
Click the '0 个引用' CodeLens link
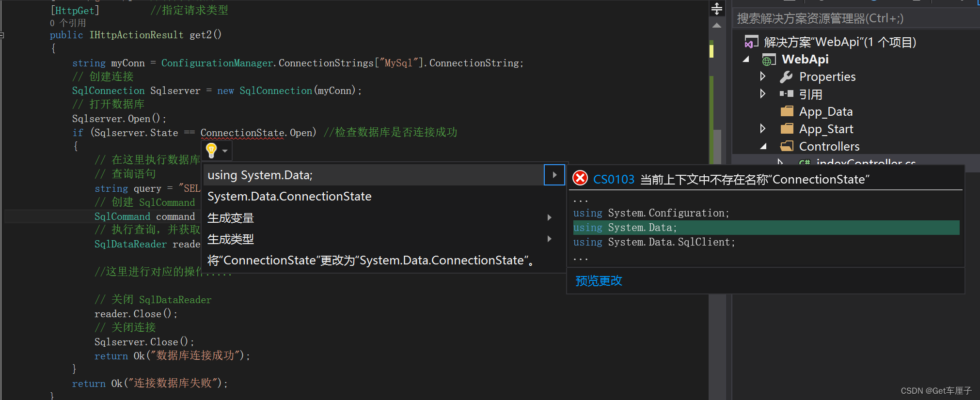coord(68,23)
